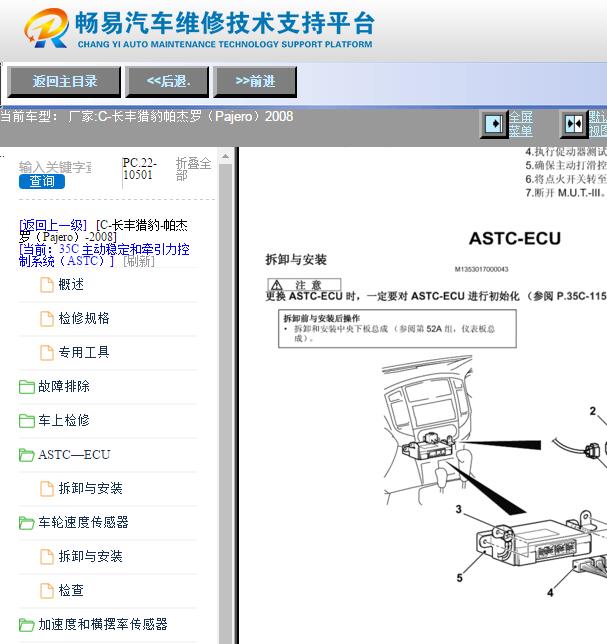This screenshot has width=607, height=644.
Task: Collapse the 车轮速度传感器 folder
Action: [x=83, y=522]
